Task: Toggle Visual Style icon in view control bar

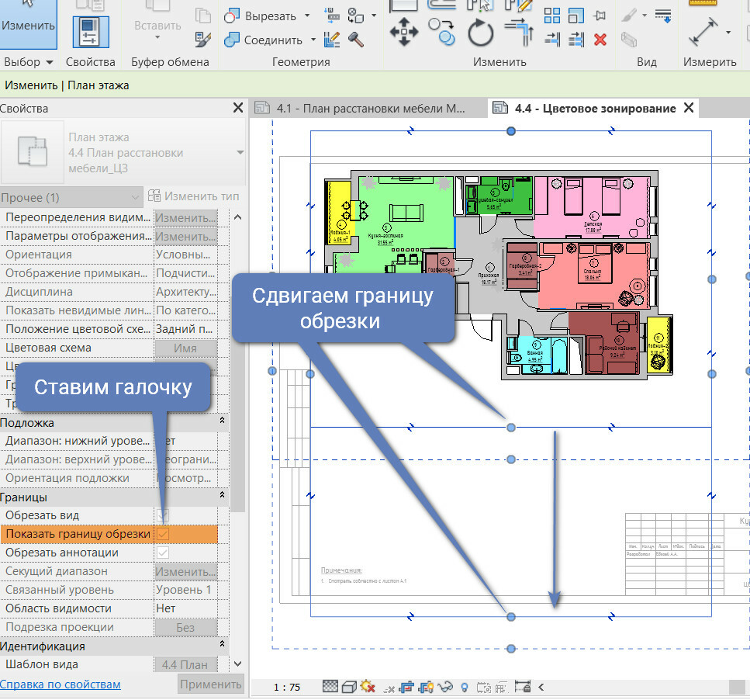Action: pos(349,687)
